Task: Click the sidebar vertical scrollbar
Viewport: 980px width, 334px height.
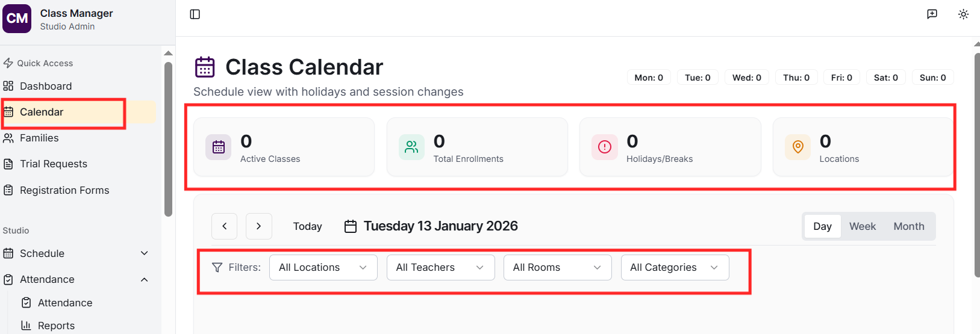Action: (x=168, y=138)
